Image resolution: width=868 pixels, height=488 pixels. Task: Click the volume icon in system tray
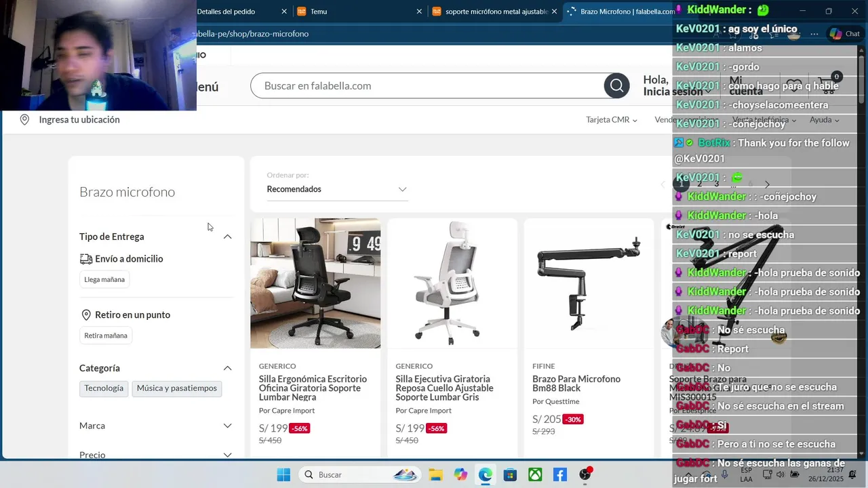pos(779,474)
